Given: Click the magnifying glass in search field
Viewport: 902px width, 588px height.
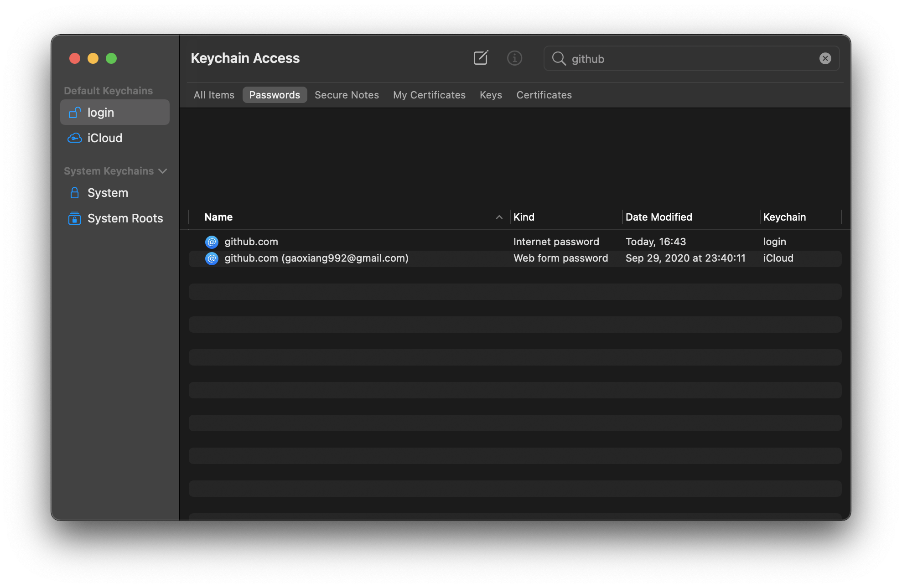Looking at the screenshot, I should pyautogui.click(x=559, y=58).
